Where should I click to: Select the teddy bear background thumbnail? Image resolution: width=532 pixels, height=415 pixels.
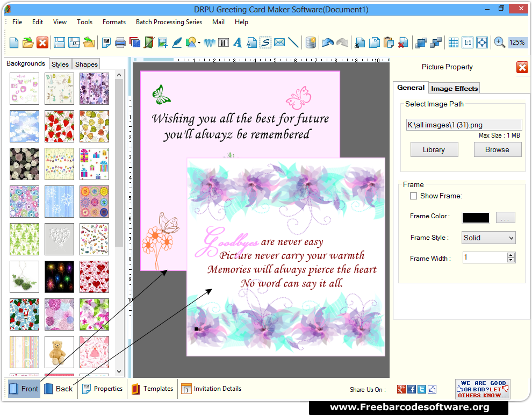coord(59,352)
